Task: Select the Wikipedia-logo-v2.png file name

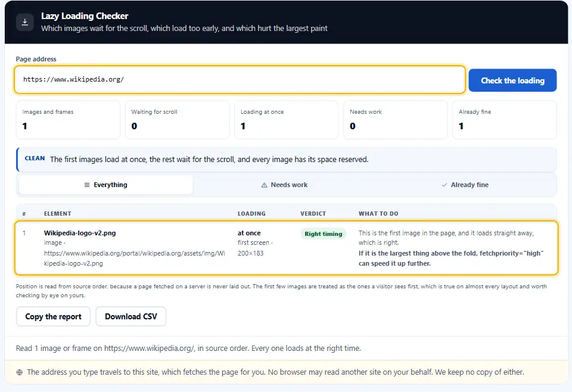Action: point(80,233)
